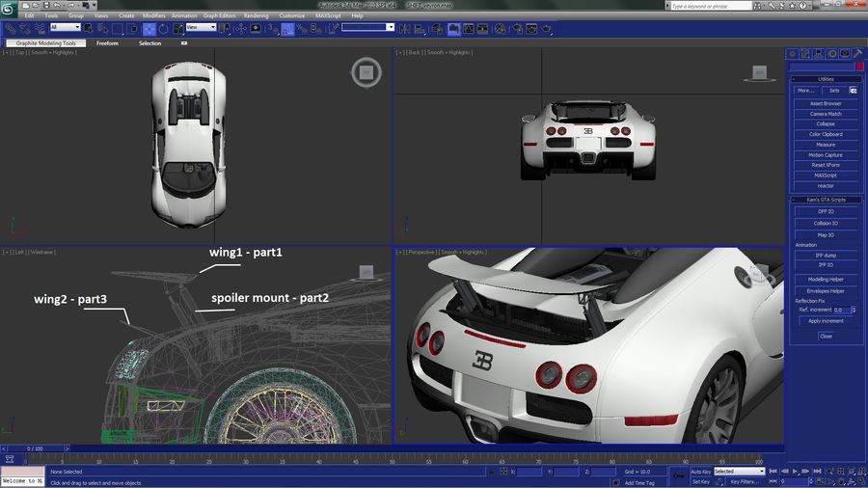This screenshot has height=488, width=868.
Task: Click the Play Animation button
Action: pyautogui.click(x=795, y=472)
